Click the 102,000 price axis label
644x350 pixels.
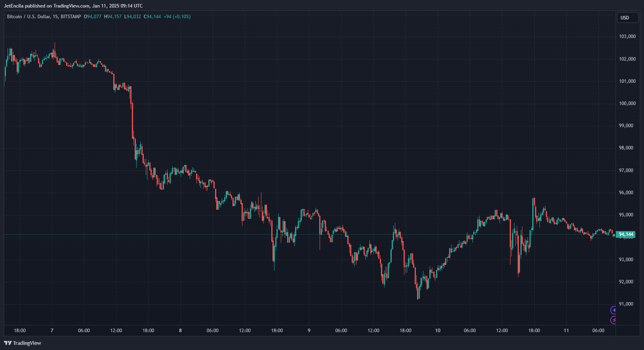click(627, 59)
